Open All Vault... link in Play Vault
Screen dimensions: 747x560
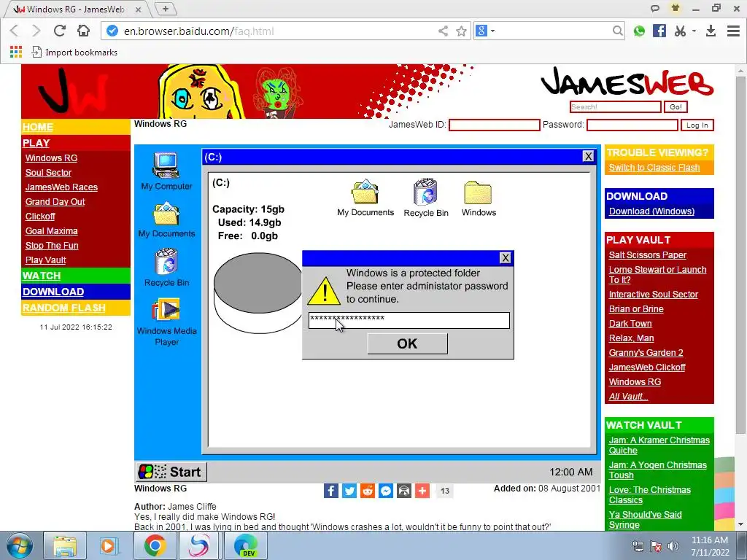[x=628, y=396]
